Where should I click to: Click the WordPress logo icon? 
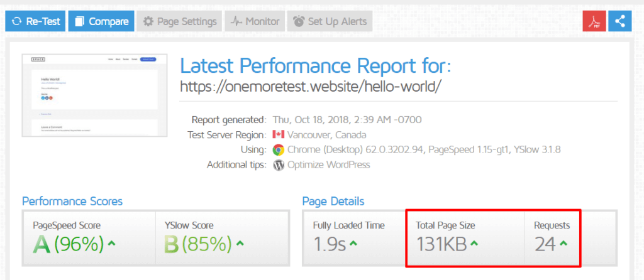(x=279, y=165)
